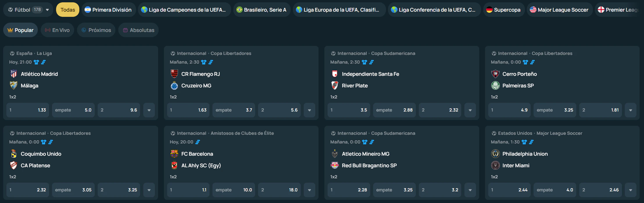Screen dimensions: 644x203
Task: Switch to the Absolutas tab
Action: coord(138,30)
